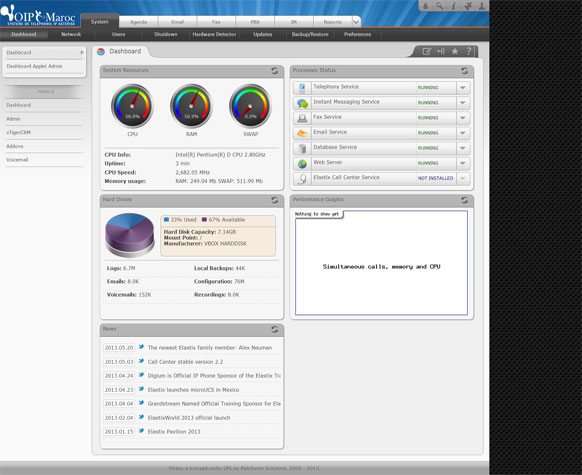Image resolution: width=582 pixels, height=475 pixels.
Task: Click the Email Service envelope icon
Action: [x=302, y=133]
